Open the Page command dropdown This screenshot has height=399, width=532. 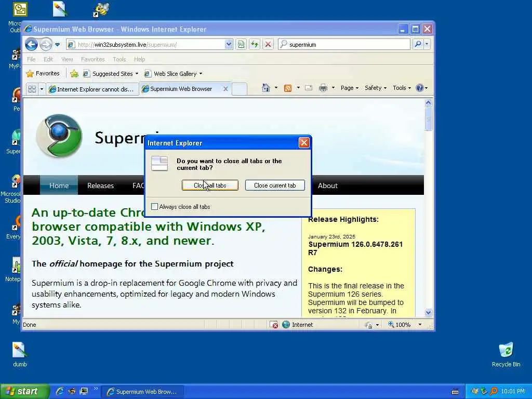pos(350,88)
